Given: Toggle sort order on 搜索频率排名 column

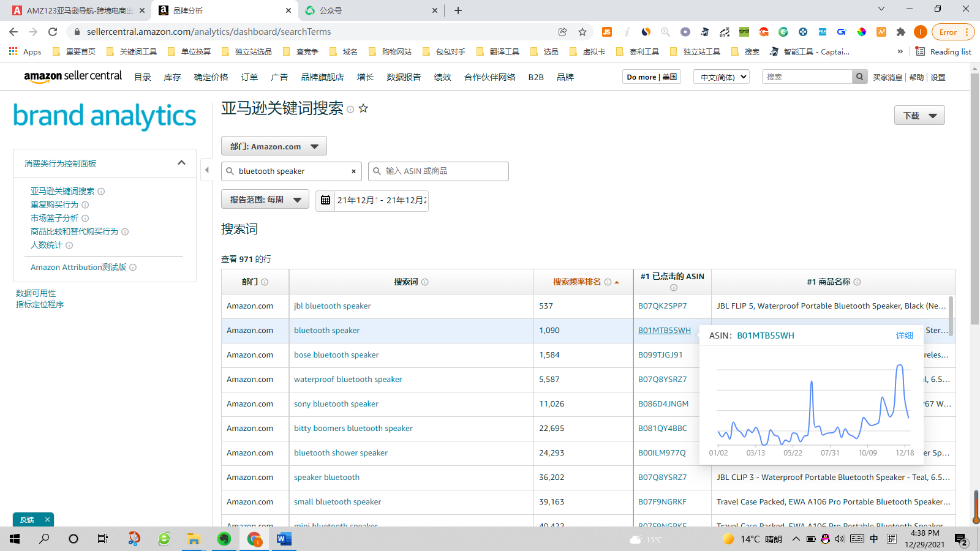Looking at the screenshot, I should coord(616,282).
